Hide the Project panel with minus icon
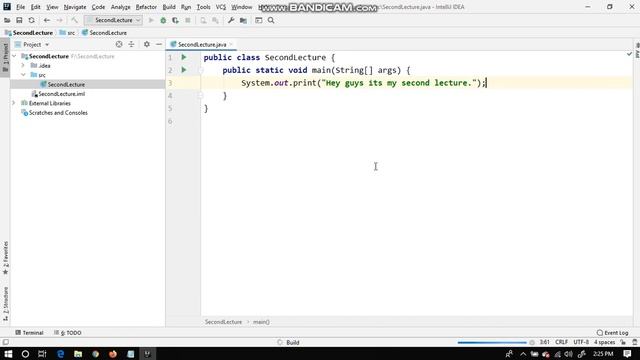The image size is (640, 360). [159, 44]
